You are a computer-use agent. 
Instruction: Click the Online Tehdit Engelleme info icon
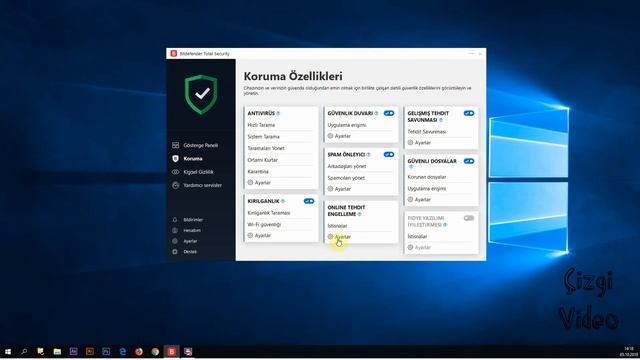360,214
